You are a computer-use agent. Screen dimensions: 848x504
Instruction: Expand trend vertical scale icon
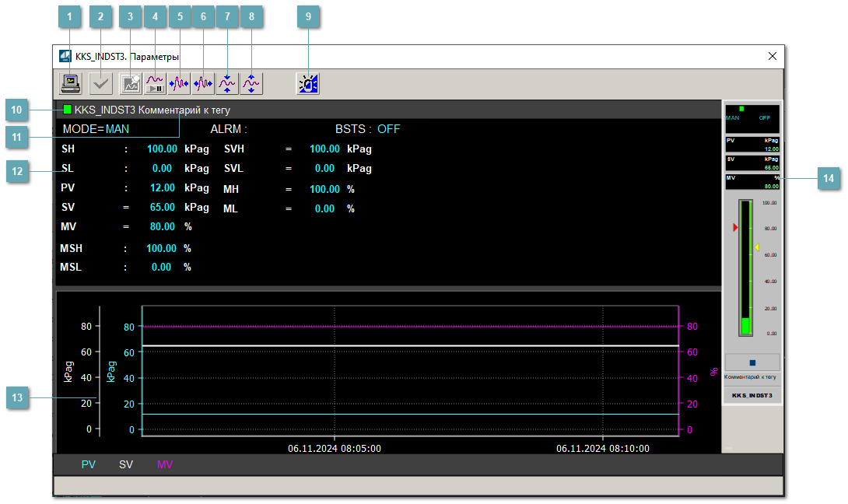pos(251,83)
